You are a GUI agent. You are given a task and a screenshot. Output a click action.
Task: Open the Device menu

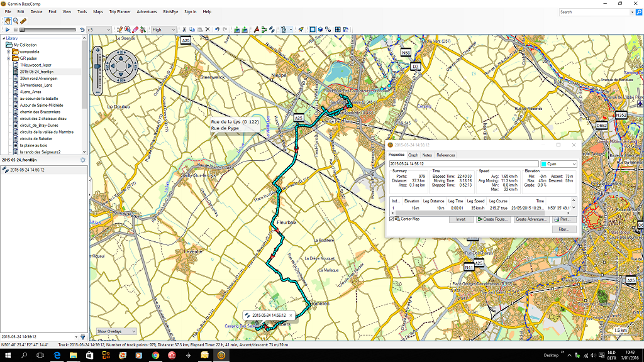(x=36, y=12)
